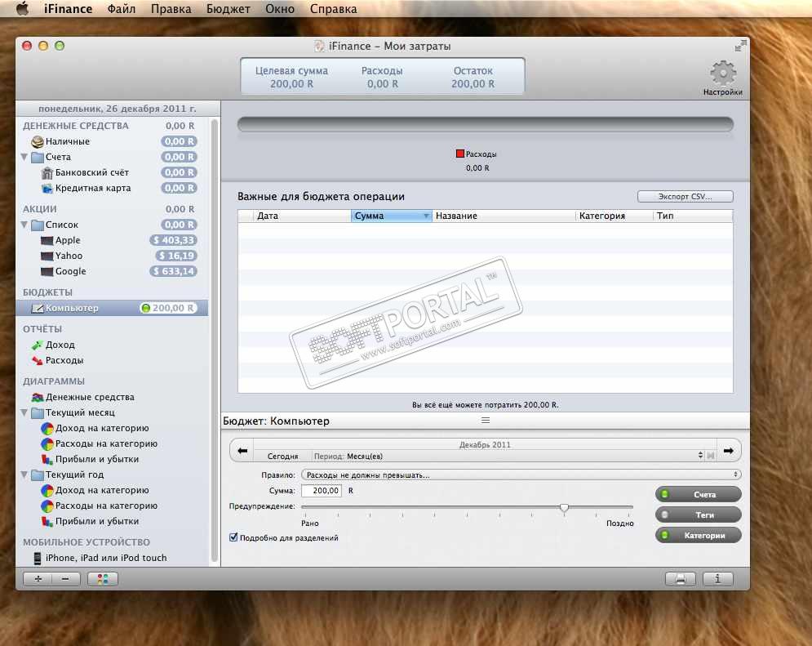812x646 pixels.
Task: Open the Apple menu
Action: 22,9
